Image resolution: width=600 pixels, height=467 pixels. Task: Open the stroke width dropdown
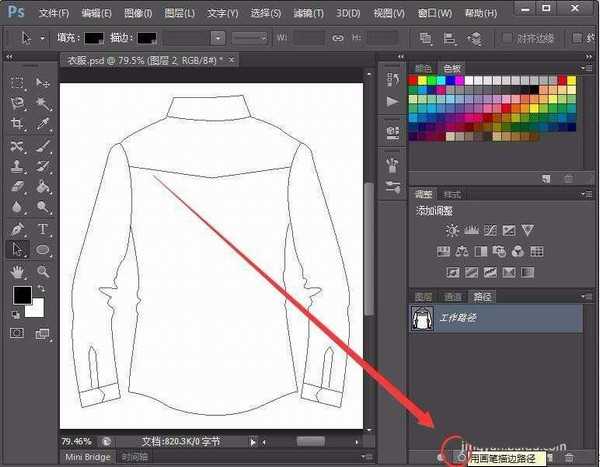(218, 37)
